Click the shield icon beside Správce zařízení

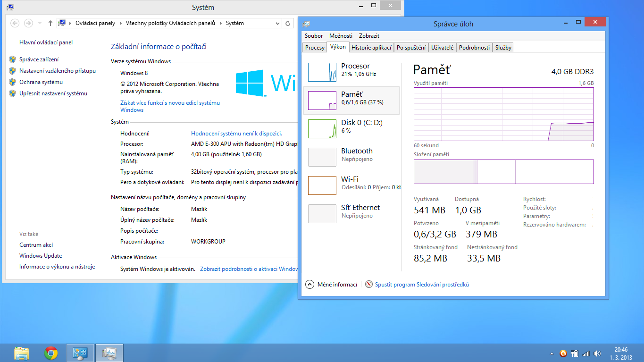(x=12, y=59)
